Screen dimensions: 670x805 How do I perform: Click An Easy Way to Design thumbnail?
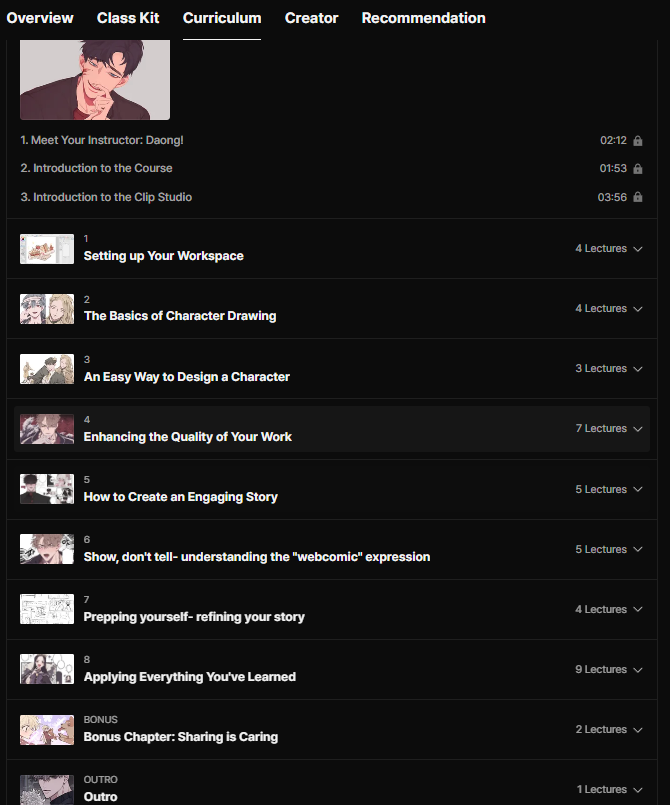pyautogui.click(x=47, y=369)
